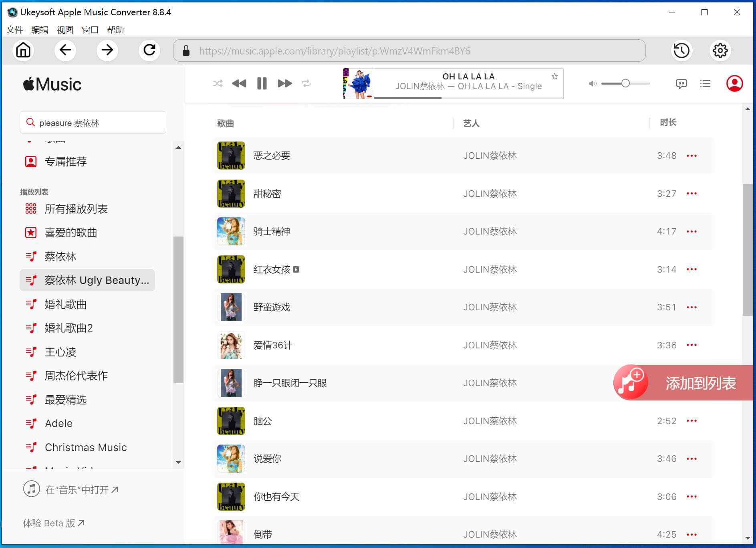Viewport: 756px width, 548px height.
Task: Select 蔡依林 Ugly Beauty playlist
Action: pos(87,280)
